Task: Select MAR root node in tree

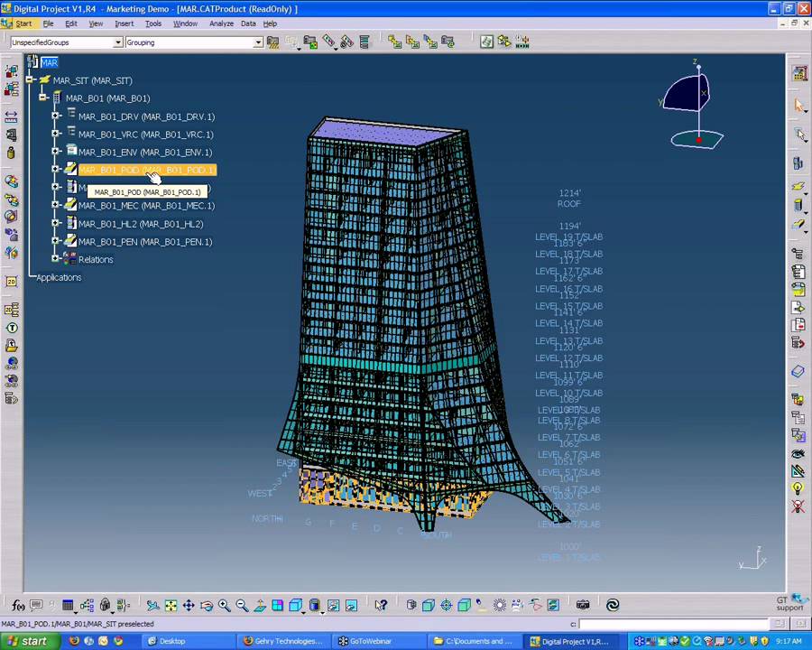Action: pyautogui.click(x=50, y=62)
